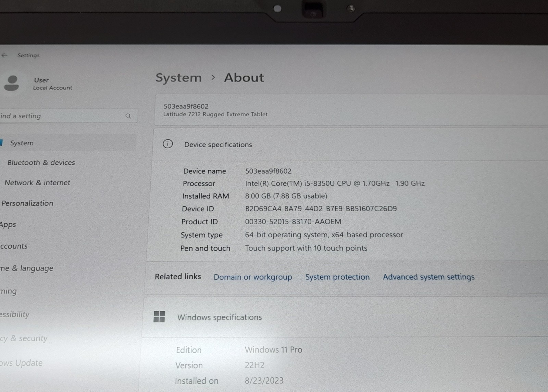Screen dimensions: 548x392
Task: Select System in the breadcrumb heading
Action: (x=178, y=78)
